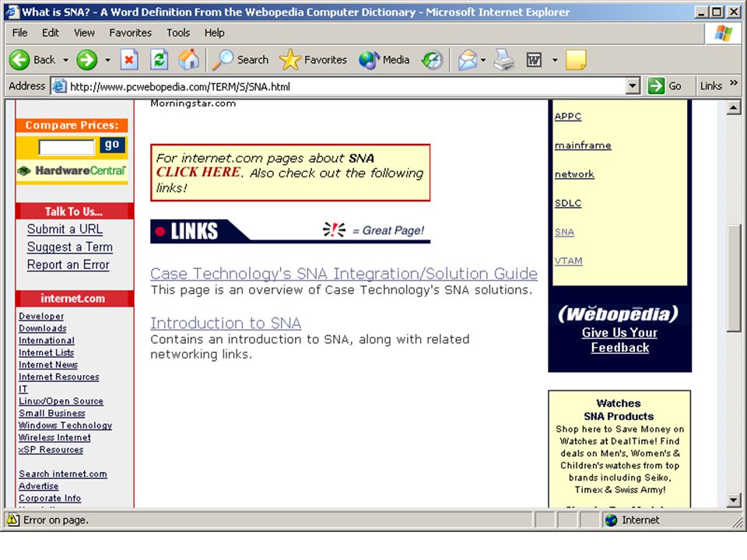Open the History icon in the toolbar

(432, 60)
